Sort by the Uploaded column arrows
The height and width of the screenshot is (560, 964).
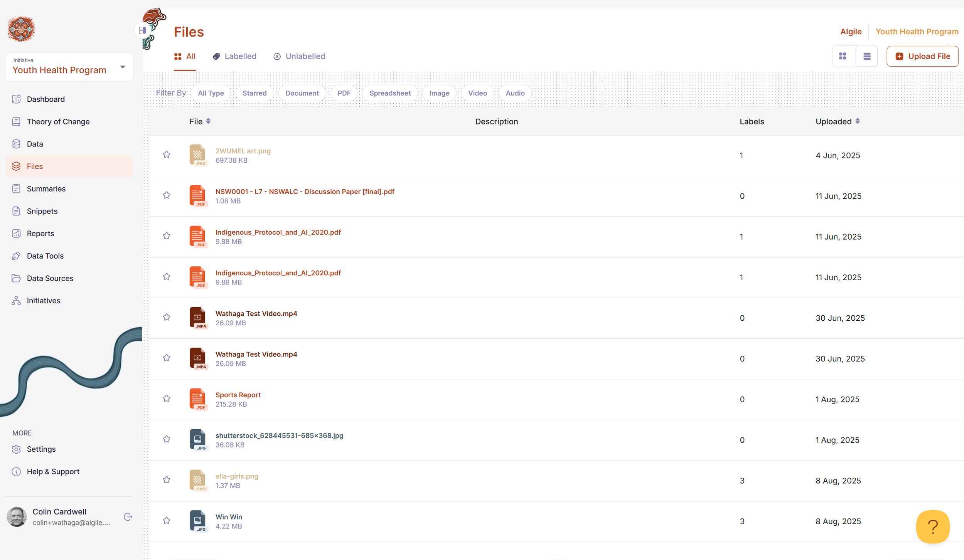[x=858, y=121]
